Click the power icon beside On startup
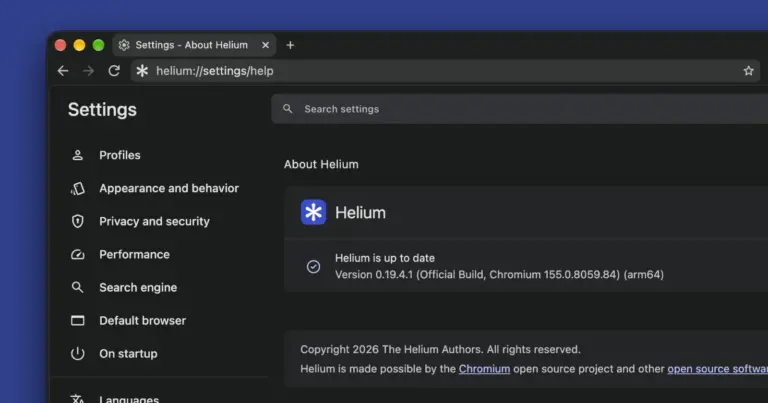This screenshot has height=403, width=768. click(77, 354)
